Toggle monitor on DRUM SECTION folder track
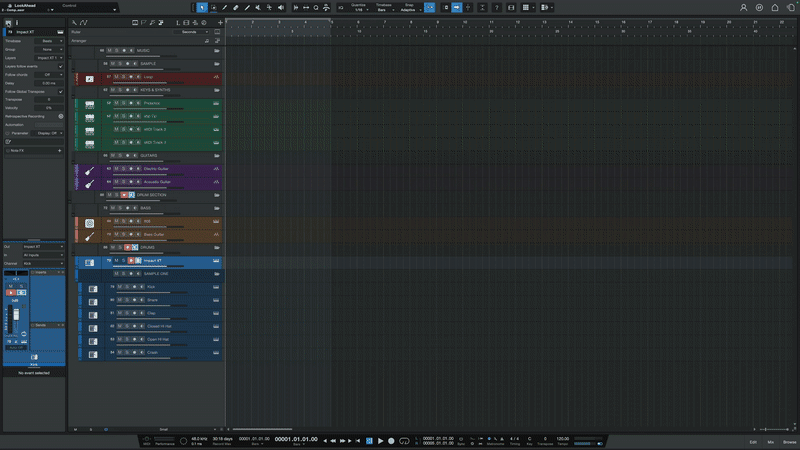The height and width of the screenshot is (450, 800). pos(132,195)
